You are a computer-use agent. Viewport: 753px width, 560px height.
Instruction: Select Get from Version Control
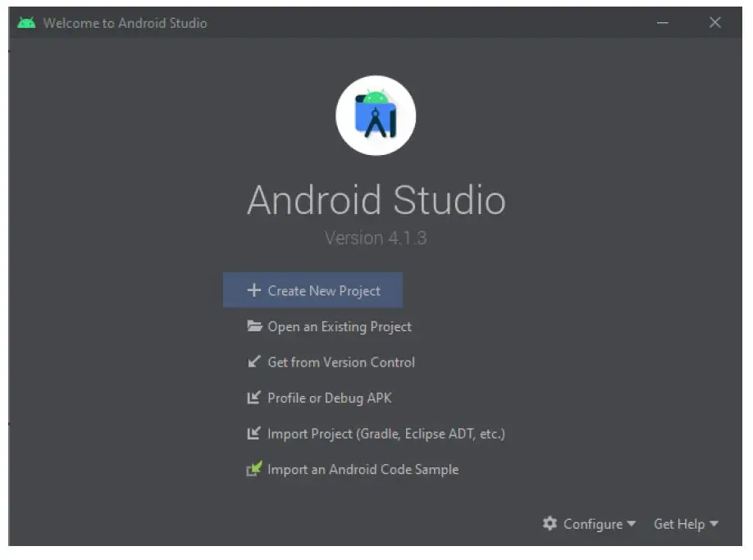pos(331,362)
